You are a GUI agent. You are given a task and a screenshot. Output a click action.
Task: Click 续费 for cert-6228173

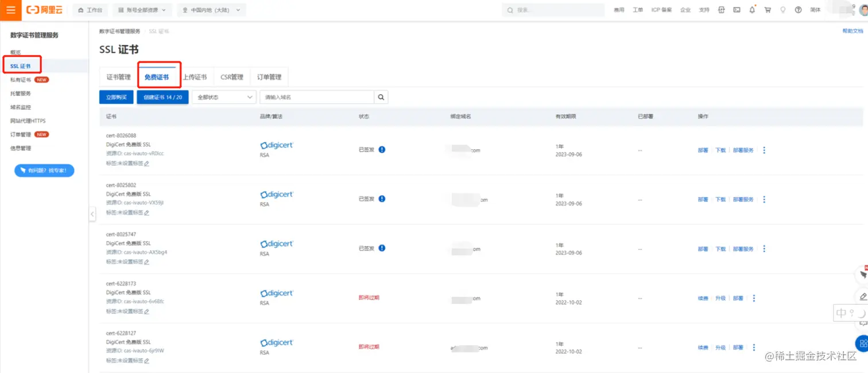tap(703, 298)
